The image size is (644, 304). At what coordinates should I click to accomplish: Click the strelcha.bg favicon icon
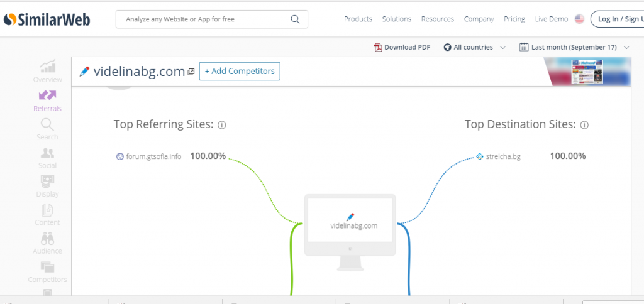pos(479,156)
